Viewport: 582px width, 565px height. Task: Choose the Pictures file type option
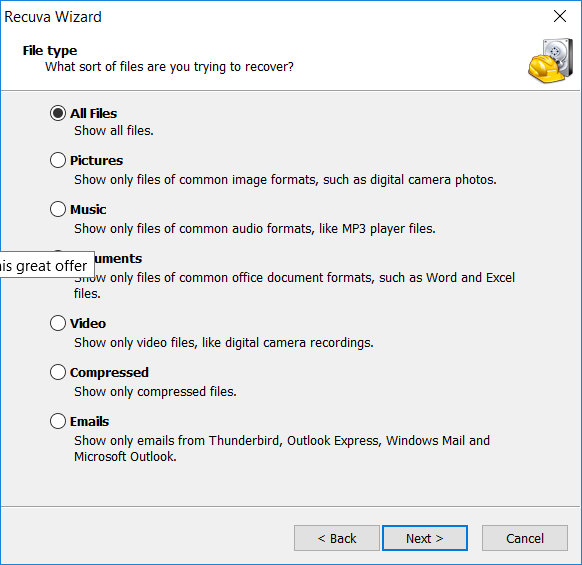pyautogui.click(x=58, y=160)
